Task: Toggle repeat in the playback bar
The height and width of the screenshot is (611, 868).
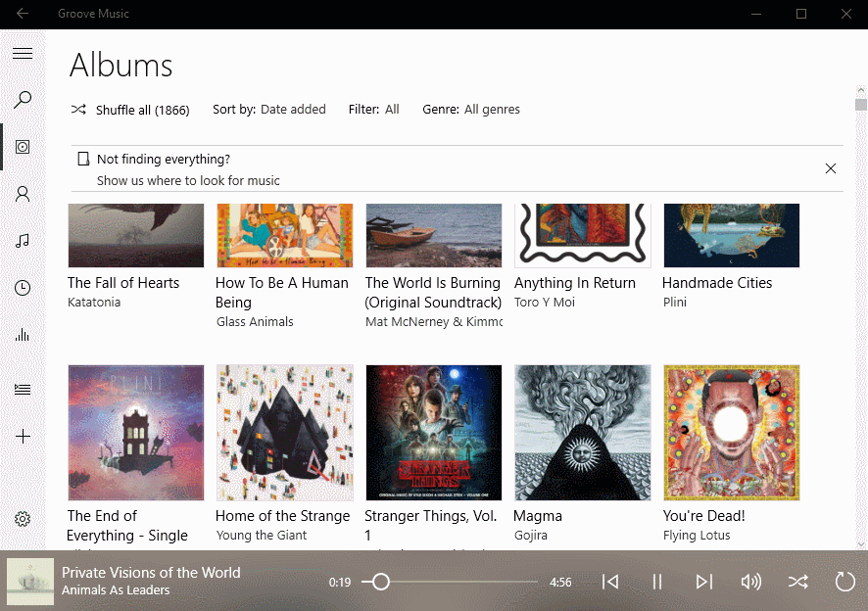Action: coord(844,582)
